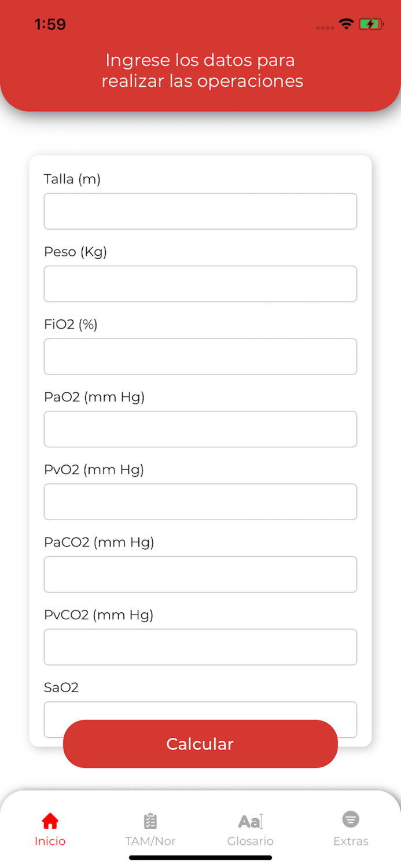Tap the Inicio home icon
Image resolution: width=401 pixels, height=868 pixels.
[x=50, y=821]
